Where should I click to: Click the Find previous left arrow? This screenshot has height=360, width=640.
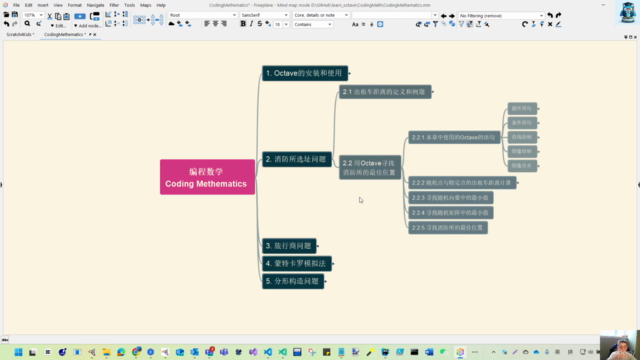point(444,16)
